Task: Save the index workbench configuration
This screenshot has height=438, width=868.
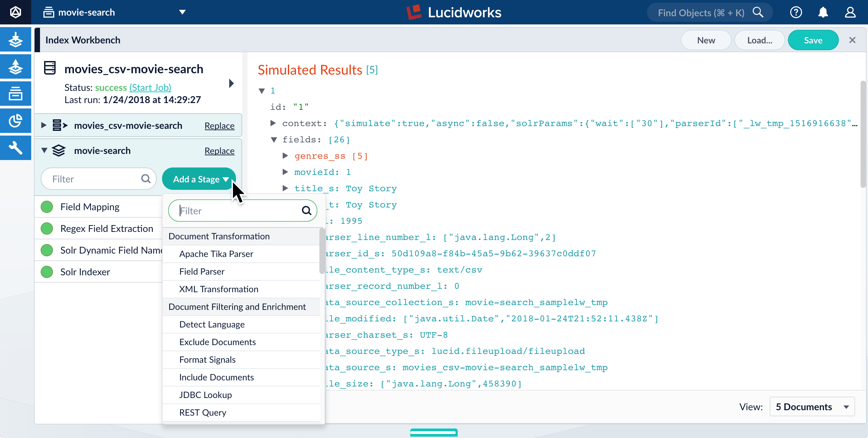Action: [813, 40]
